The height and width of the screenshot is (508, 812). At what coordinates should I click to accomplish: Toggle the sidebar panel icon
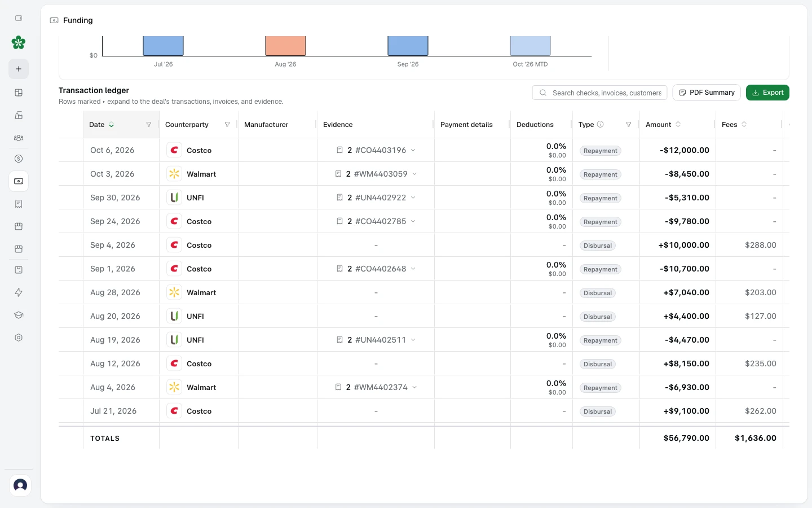[19, 18]
